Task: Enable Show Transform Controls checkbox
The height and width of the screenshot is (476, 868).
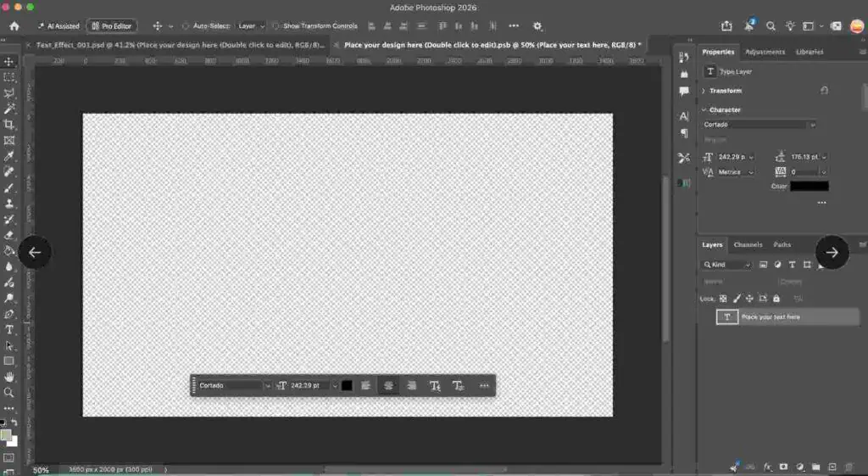Action: pyautogui.click(x=275, y=26)
